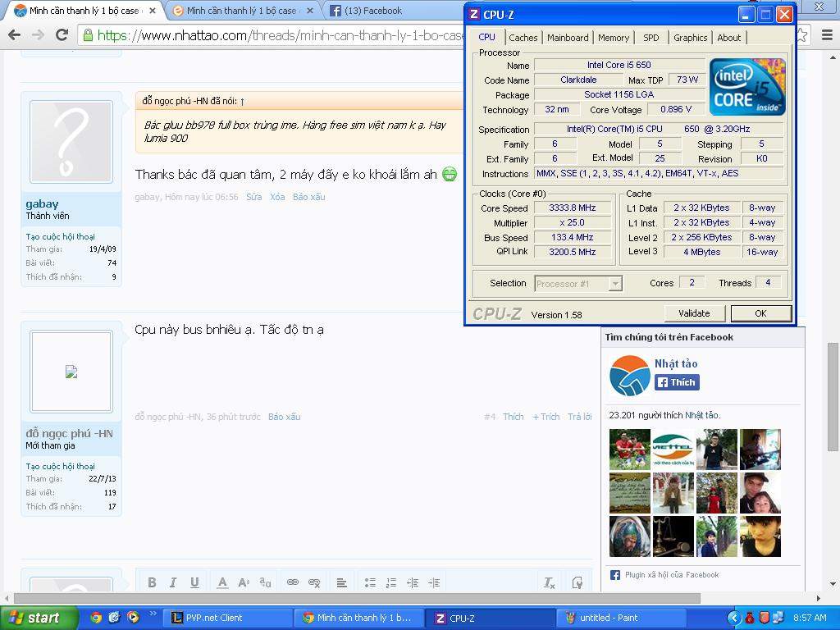The width and height of the screenshot is (840, 630).
Task: Switch to the Caches tab in CPU-Z
Action: coord(523,38)
